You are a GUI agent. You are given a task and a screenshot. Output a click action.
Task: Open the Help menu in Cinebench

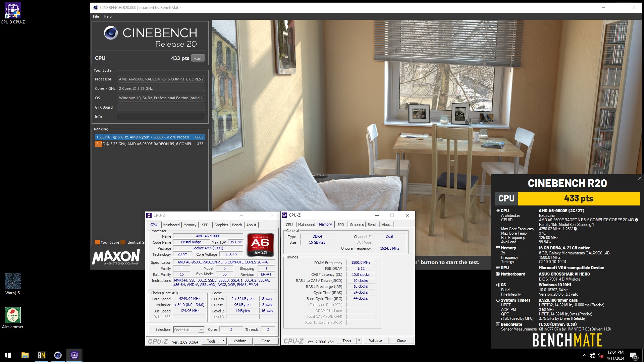108,16
